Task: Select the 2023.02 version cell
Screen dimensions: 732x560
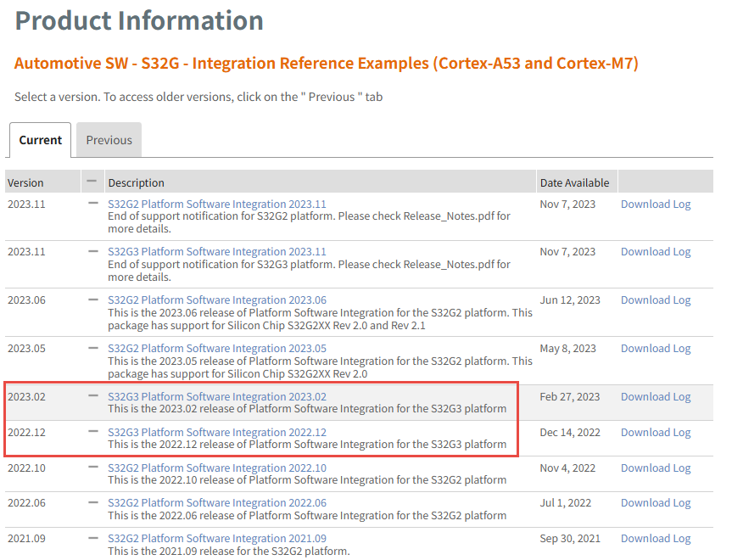Action: coord(26,396)
